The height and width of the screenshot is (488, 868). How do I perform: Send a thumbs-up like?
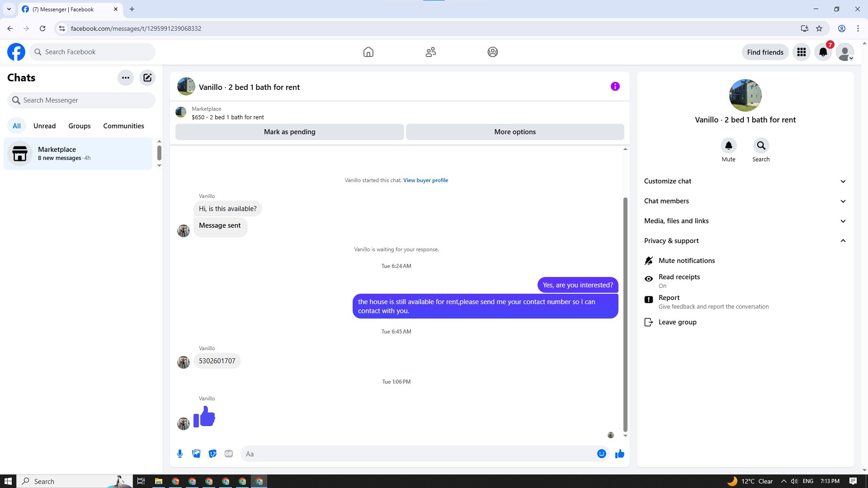619,454
